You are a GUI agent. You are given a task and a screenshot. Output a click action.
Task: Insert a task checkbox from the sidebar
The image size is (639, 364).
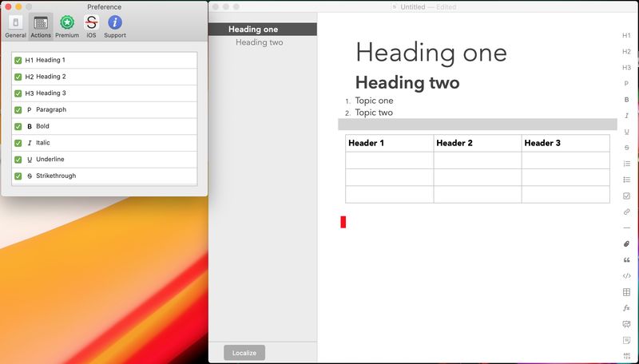click(626, 196)
